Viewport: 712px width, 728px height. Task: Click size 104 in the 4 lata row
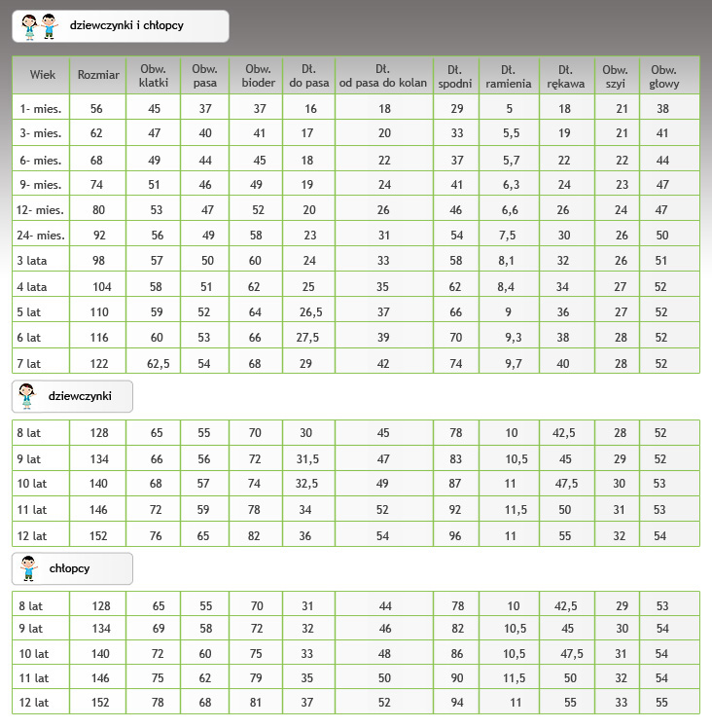[102, 287]
